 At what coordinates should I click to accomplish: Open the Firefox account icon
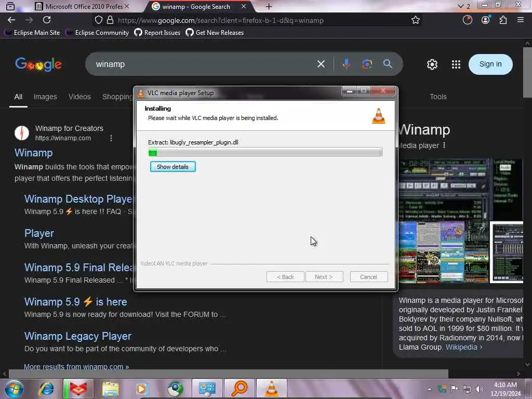(486, 20)
